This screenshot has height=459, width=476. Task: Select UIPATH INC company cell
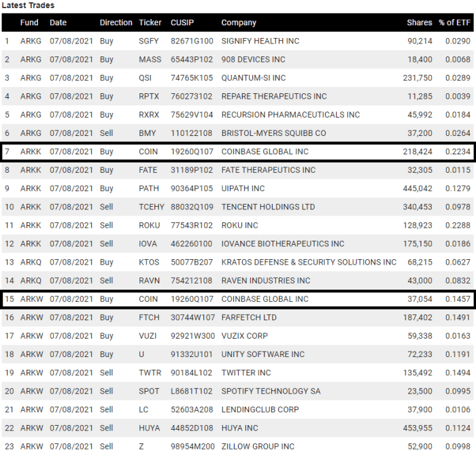243,188
